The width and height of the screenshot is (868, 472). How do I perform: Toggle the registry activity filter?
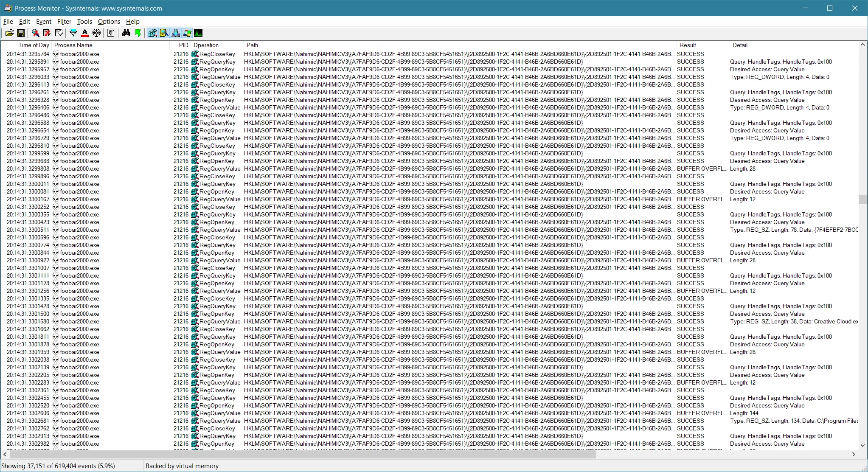tap(152, 33)
